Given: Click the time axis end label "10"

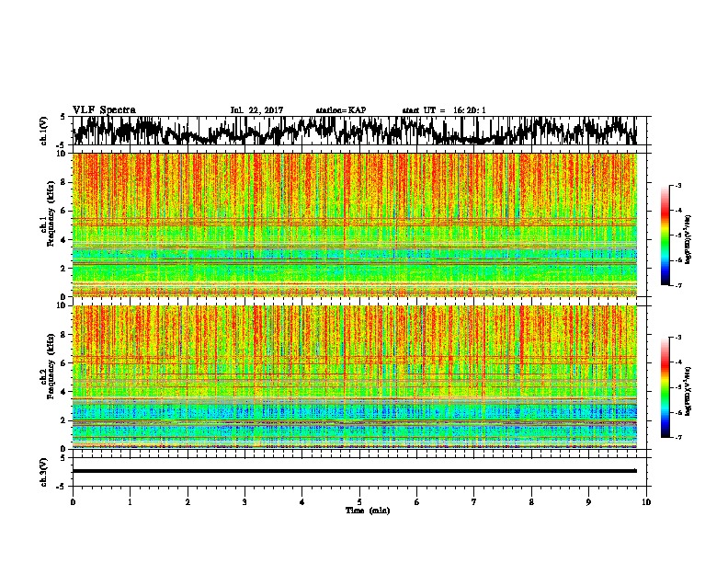Looking at the screenshot, I should tap(646, 502).
